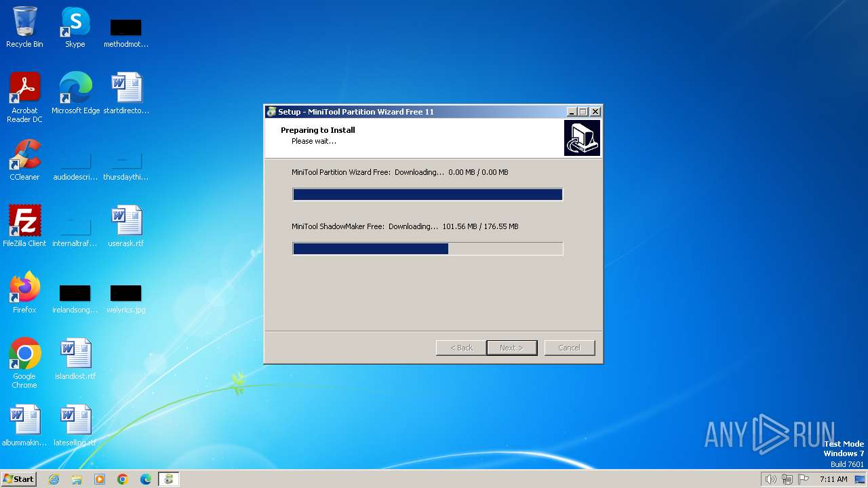This screenshot has width=868, height=488.
Task: Click the Back button in setup
Action: click(x=461, y=348)
